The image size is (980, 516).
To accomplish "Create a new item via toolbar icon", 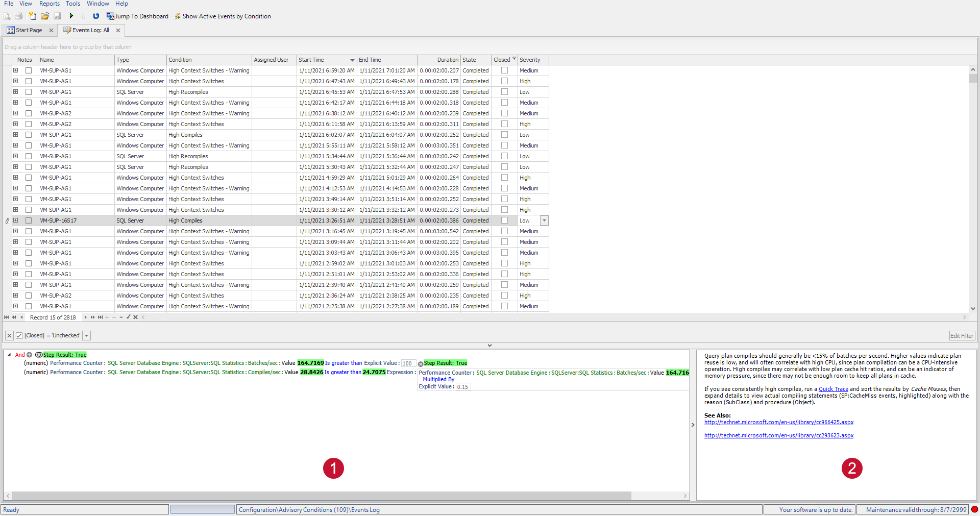I will coord(33,16).
